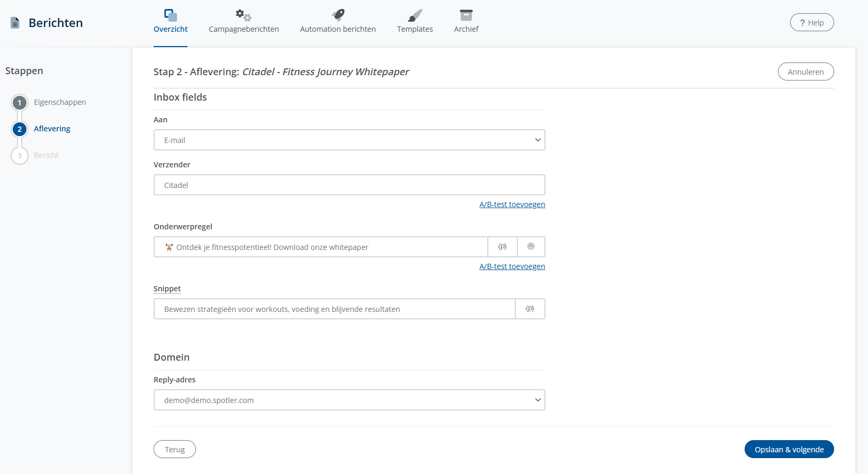
Task: Click the Overzicht icon in navigation
Action: (171, 15)
